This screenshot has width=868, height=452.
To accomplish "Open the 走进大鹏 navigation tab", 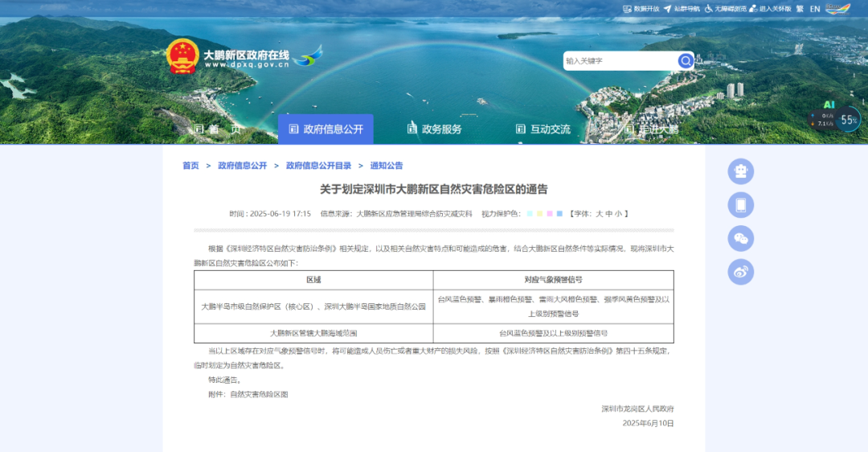I will pos(652,129).
